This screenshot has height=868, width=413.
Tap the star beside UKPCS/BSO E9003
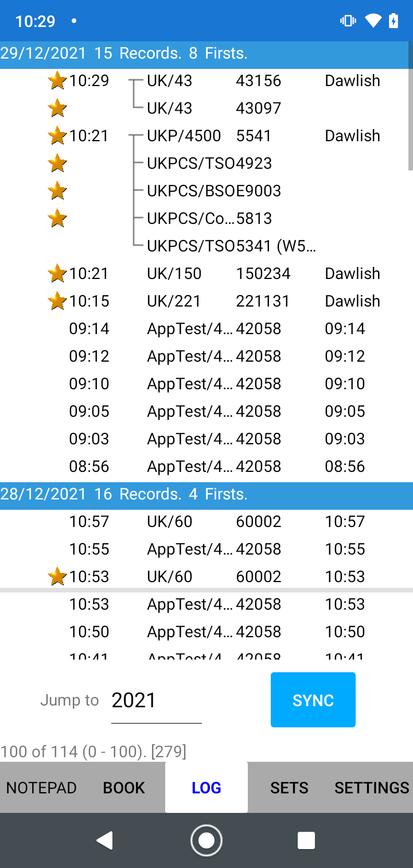(x=57, y=191)
